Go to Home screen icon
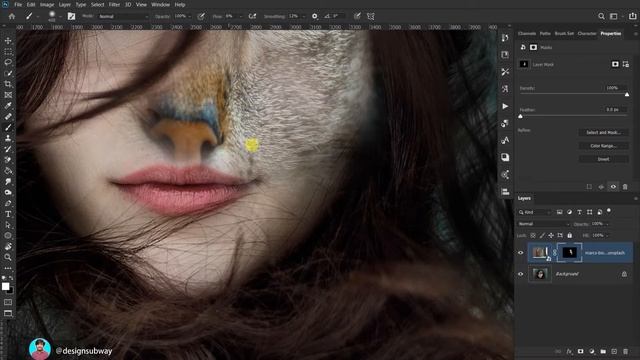The image size is (640, 360). 12,16
